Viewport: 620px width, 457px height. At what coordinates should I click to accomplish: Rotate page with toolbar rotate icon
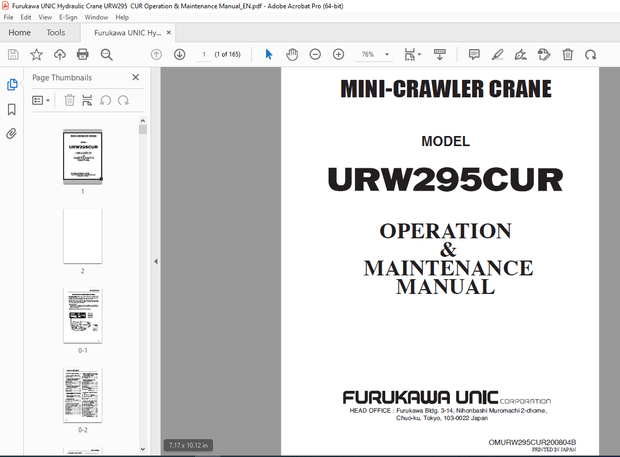(x=591, y=55)
